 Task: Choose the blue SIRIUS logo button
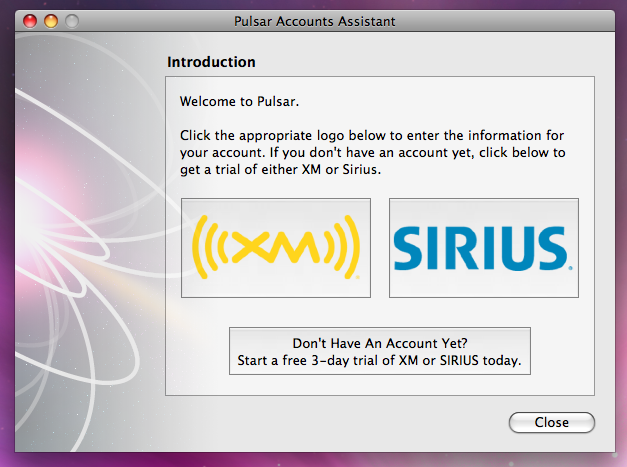(x=484, y=248)
